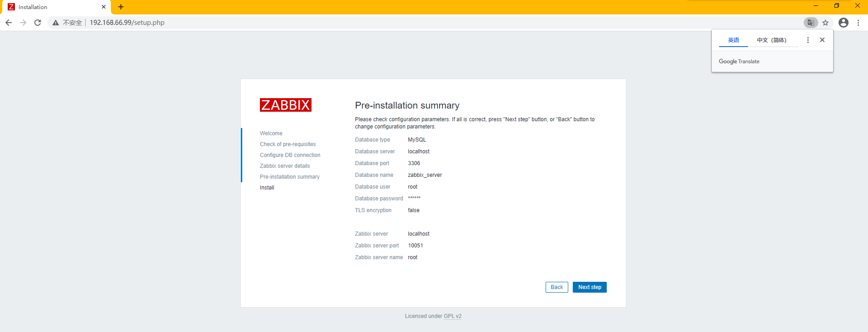Click the TLS encryption label
Viewport: 868px width, 332px height.
(373, 210)
